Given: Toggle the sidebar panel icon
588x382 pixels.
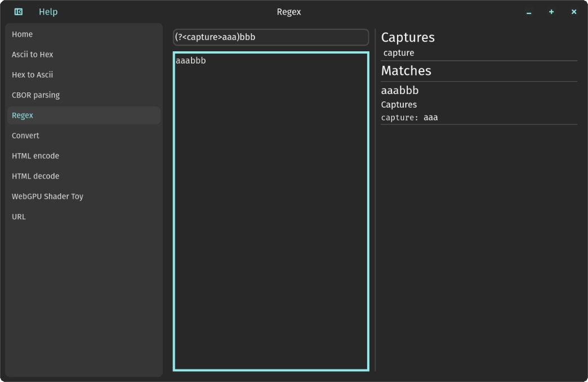Looking at the screenshot, I should 19,12.
